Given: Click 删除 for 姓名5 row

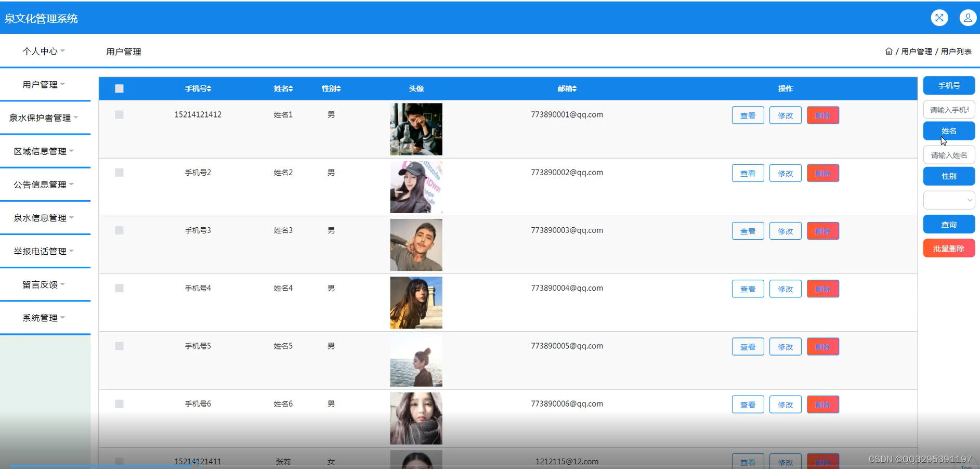Looking at the screenshot, I should click(822, 347).
